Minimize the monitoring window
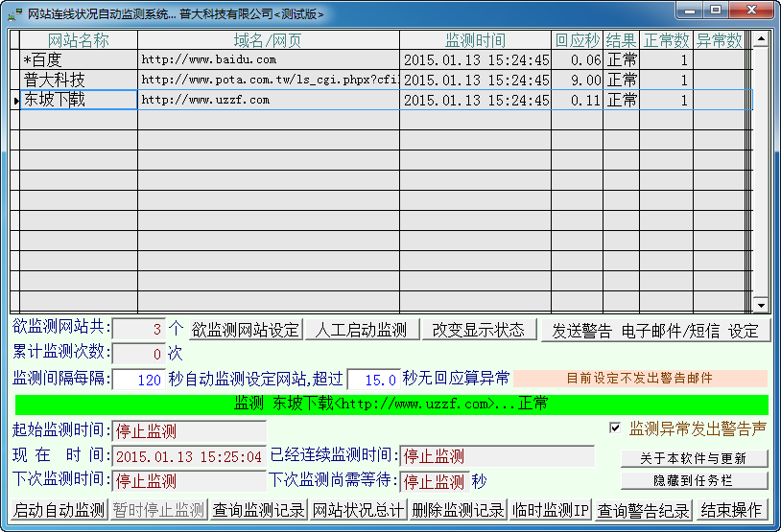 point(690,10)
